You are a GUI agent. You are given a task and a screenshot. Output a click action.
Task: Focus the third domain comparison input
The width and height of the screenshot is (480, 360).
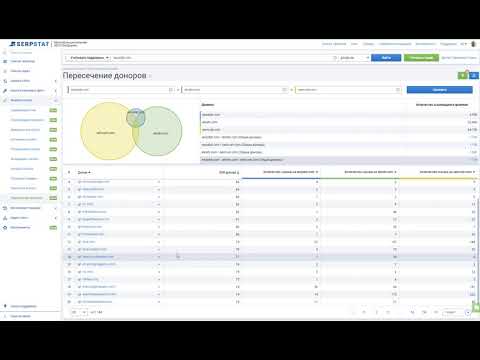tap(348, 90)
